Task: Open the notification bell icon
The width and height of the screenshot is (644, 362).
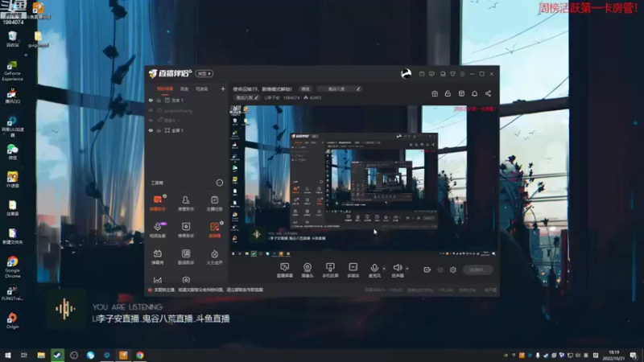Action: [474, 93]
